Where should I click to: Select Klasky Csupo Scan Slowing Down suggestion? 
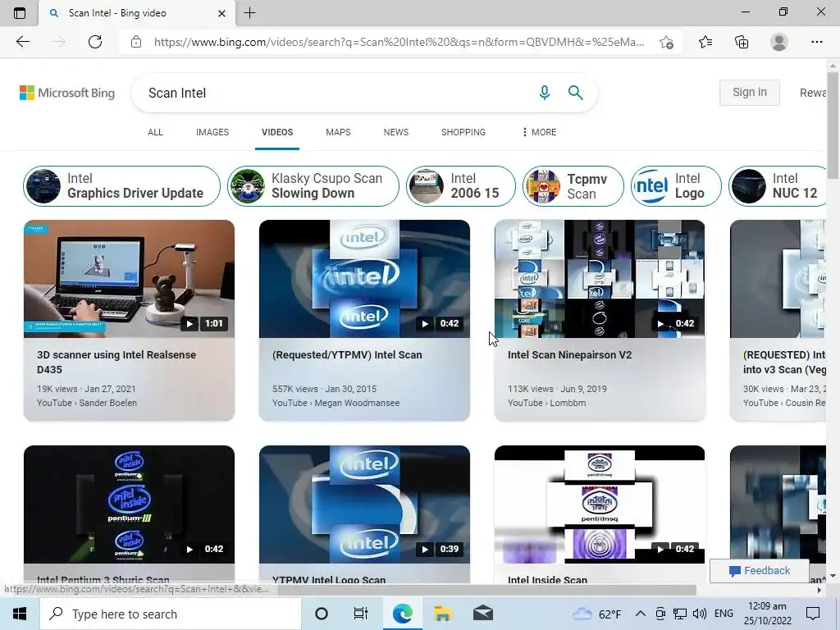tap(313, 186)
